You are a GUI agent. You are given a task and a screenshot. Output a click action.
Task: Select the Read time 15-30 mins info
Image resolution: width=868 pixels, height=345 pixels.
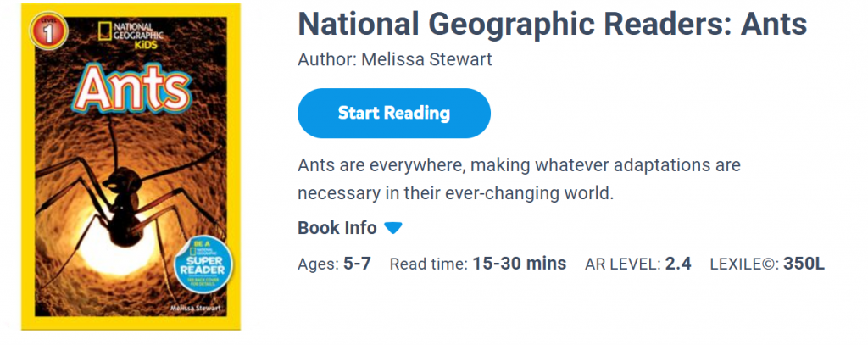[477, 264]
